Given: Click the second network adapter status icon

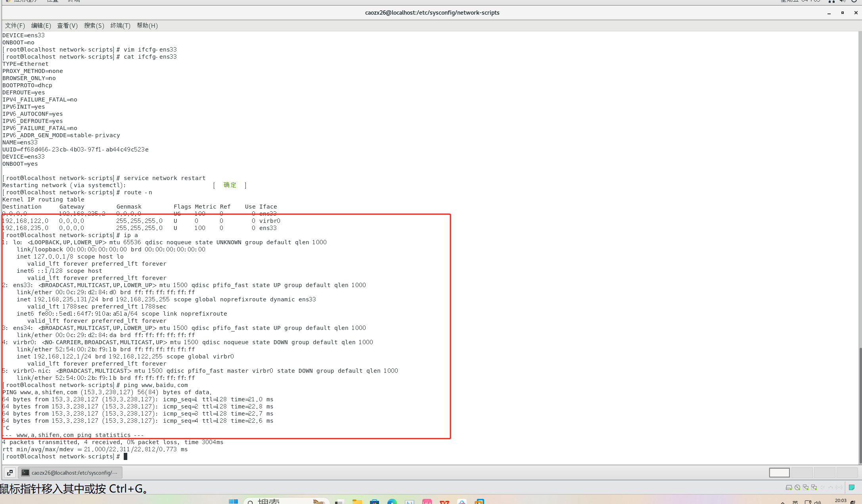Looking at the screenshot, I should coord(814,487).
